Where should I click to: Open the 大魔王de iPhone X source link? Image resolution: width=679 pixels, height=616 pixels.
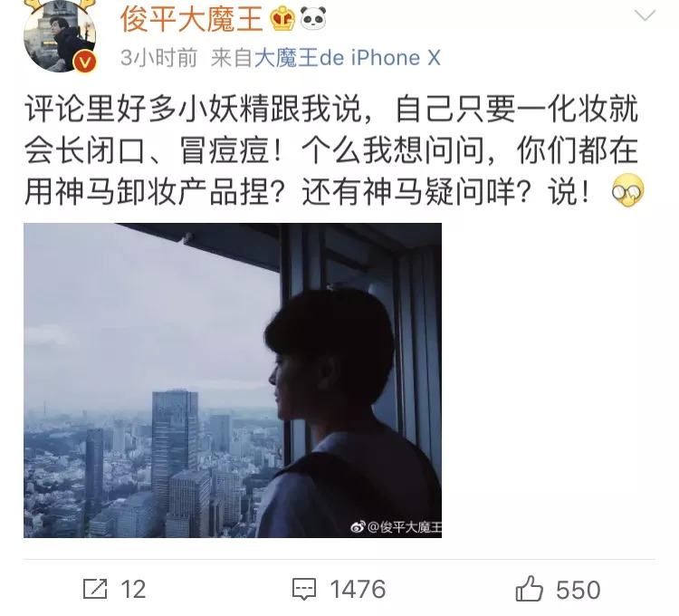point(348,58)
